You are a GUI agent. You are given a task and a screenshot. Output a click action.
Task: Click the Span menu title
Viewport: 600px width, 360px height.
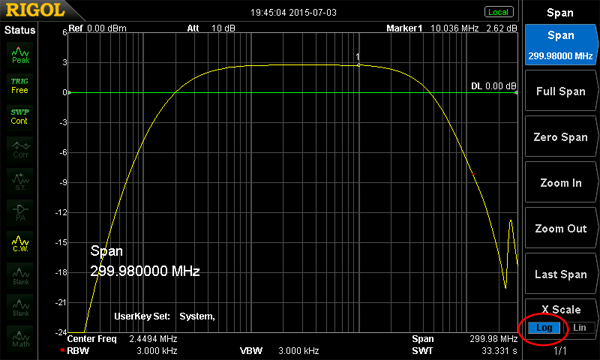[560, 13]
